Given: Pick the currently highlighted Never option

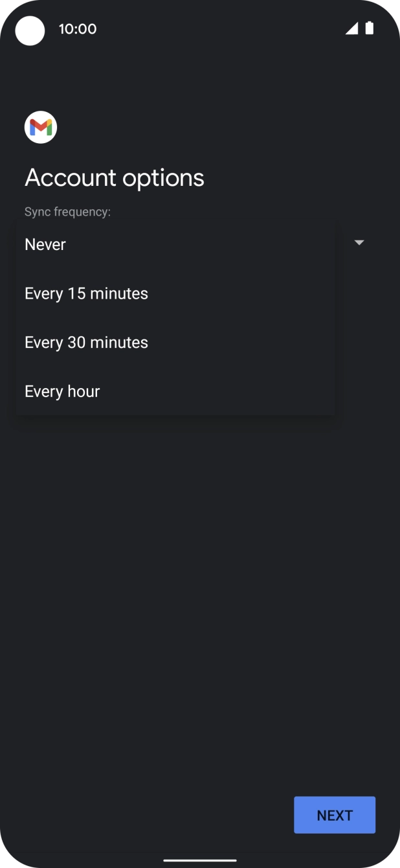Looking at the screenshot, I should (x=45, y=244).
